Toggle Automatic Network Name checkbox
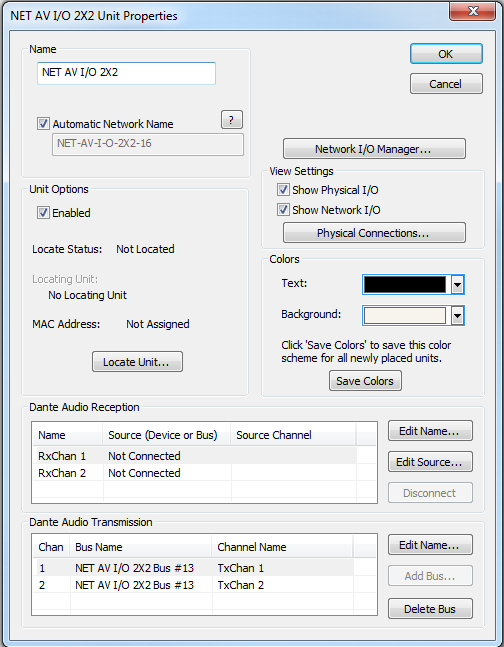The height and width of the screenshot is (647, 504). [x=43, y=123]
